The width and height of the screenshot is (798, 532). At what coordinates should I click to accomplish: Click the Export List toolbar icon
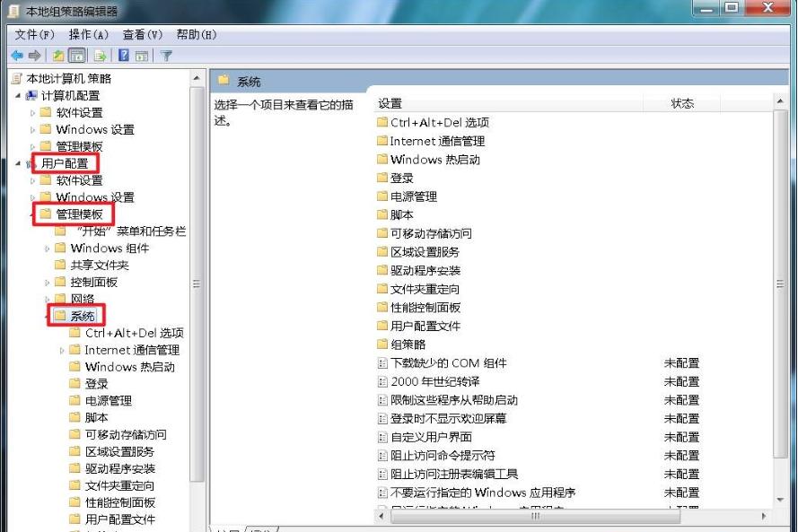click(x=101, y=55)
